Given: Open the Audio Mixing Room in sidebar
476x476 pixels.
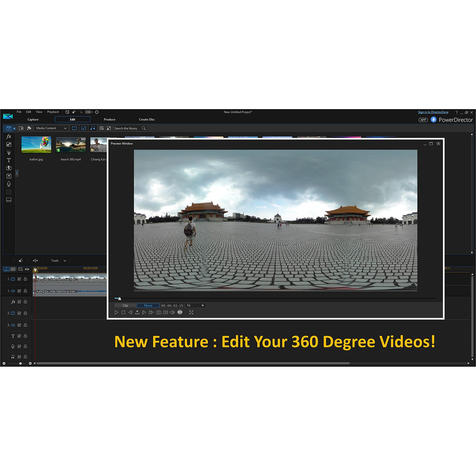Looking at the screenshot, I should click(x=9, y=176).
